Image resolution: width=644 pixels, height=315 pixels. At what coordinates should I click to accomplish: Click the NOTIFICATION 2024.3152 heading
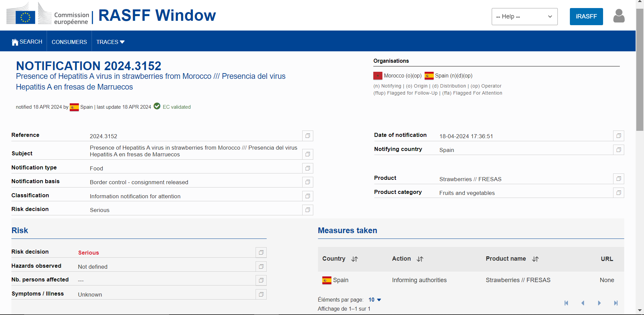[x=89, y=66]
